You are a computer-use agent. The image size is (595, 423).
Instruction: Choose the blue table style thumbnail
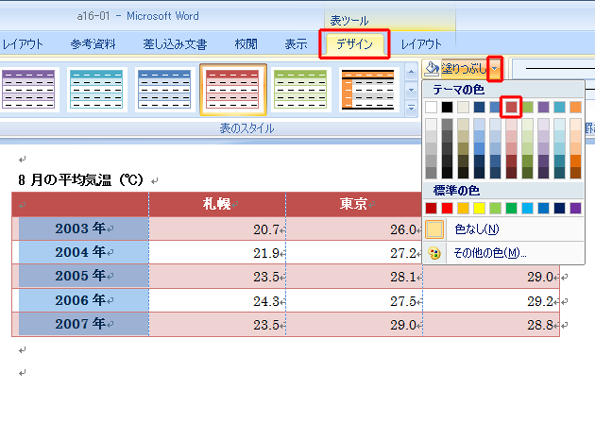click(x=164, y=90)
